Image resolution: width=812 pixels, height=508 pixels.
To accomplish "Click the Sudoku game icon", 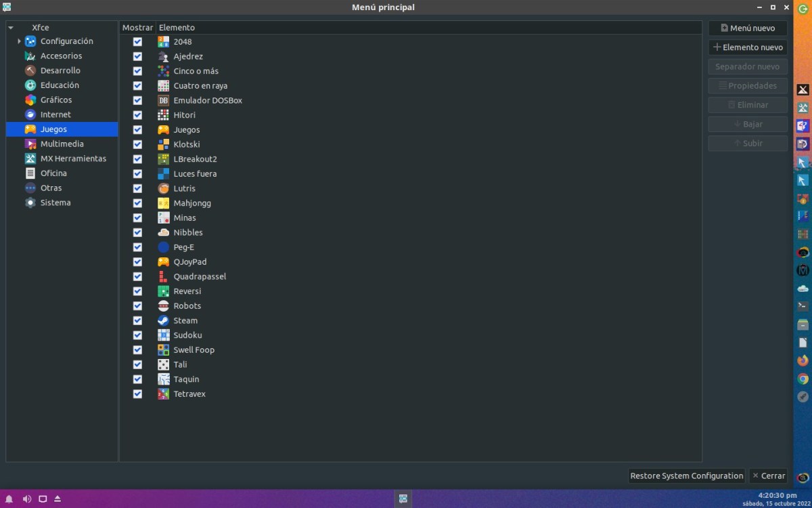I will pos(163,335).
